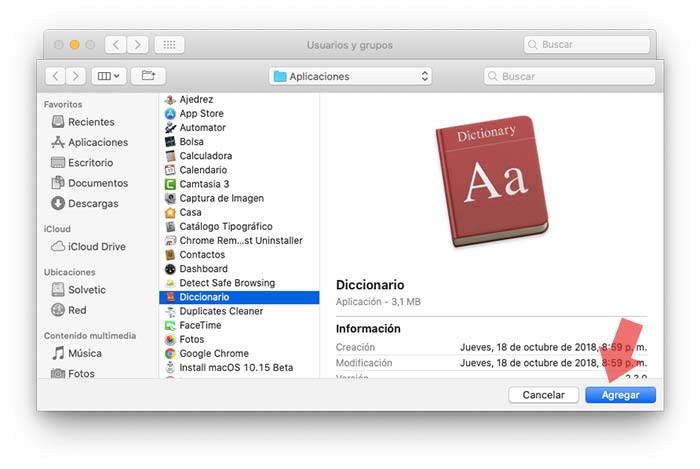Click the Camtasia 3 app icon
700x469 pixels.
pyautogui.click(x=170, y=184)
